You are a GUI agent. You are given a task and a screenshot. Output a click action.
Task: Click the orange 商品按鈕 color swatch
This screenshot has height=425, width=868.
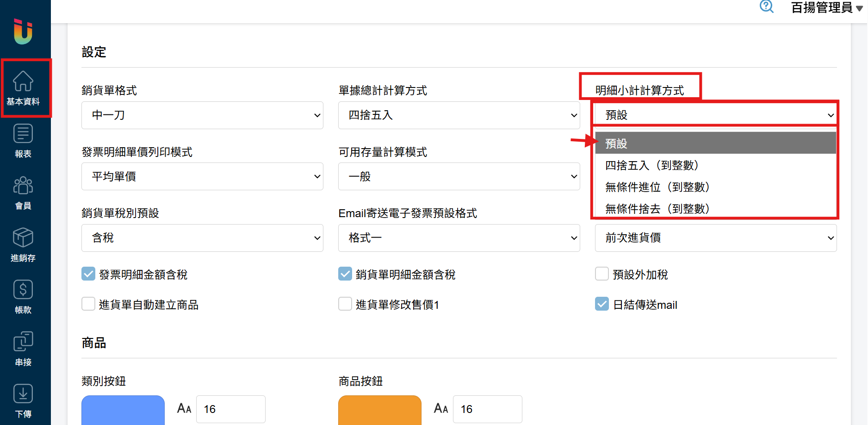click(379, 409)
